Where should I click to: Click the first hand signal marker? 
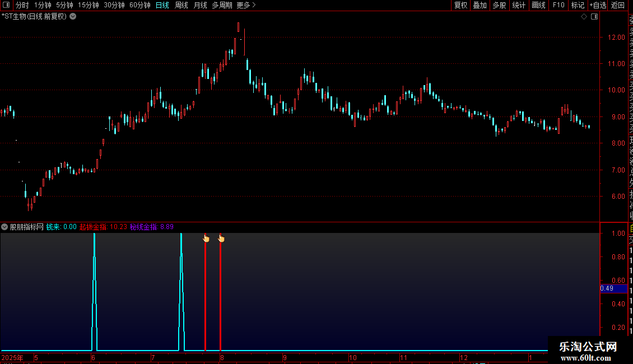[x=206, y=239]
